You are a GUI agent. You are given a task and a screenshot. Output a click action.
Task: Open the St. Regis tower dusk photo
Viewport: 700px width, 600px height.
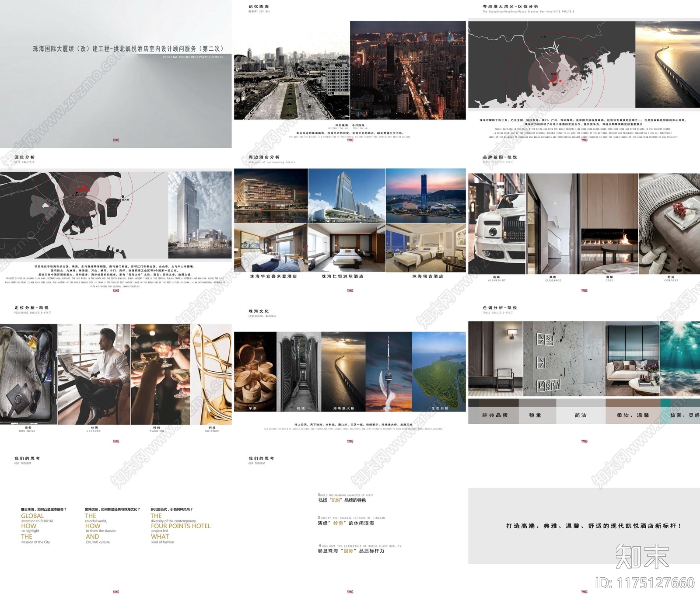pyautogui.click(x=426, y=196)
